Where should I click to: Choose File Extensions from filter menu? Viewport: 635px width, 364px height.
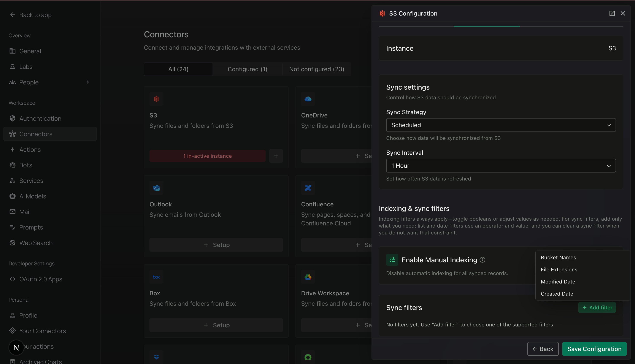pos(582,269)
